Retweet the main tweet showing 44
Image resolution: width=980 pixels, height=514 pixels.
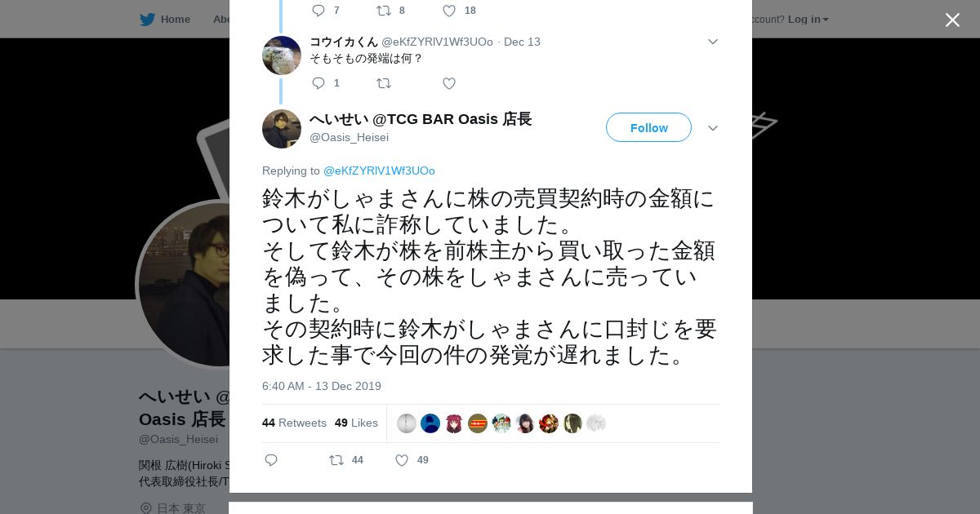[x=336, y=460]
